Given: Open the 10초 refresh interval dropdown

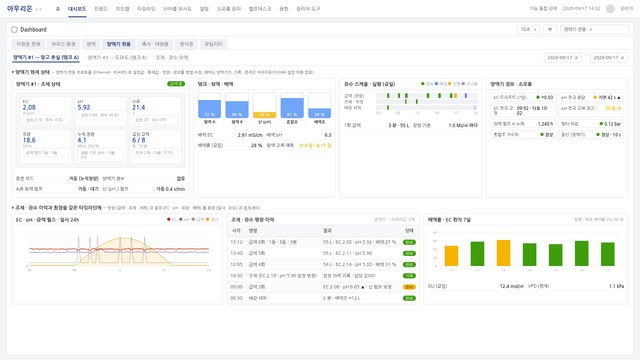Looking at the screenshot, I should (528, 29).
